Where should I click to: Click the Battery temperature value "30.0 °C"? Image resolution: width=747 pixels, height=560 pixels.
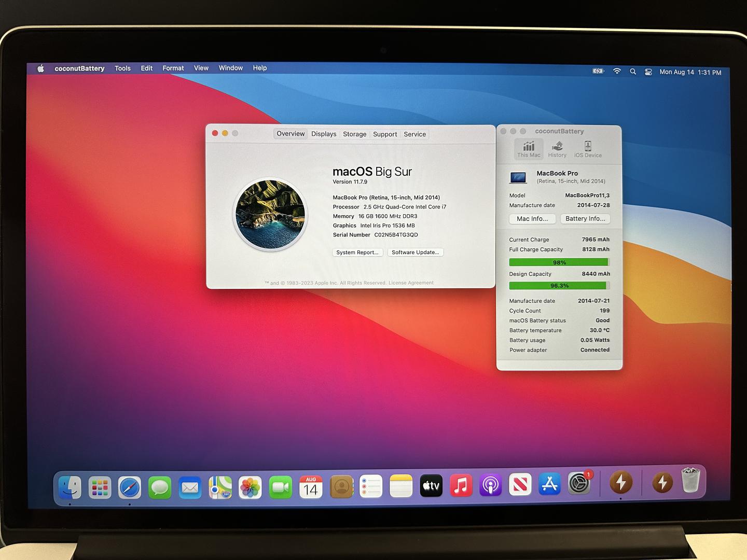coord(600,330)
